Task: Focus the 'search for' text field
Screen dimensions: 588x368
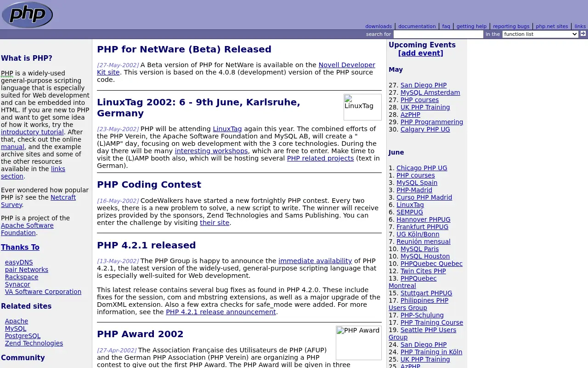Action: [x=438, y=34]
